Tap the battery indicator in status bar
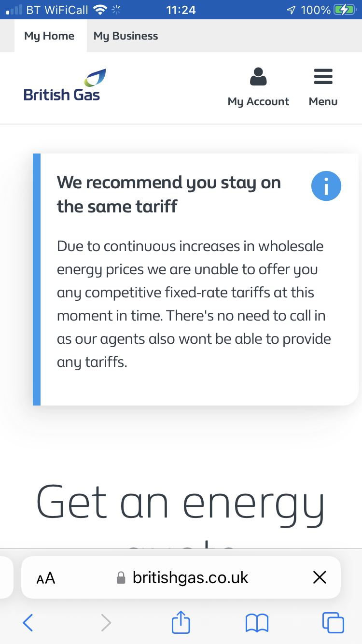The height and width of the screenshot is (644, 362). point(344,10)
